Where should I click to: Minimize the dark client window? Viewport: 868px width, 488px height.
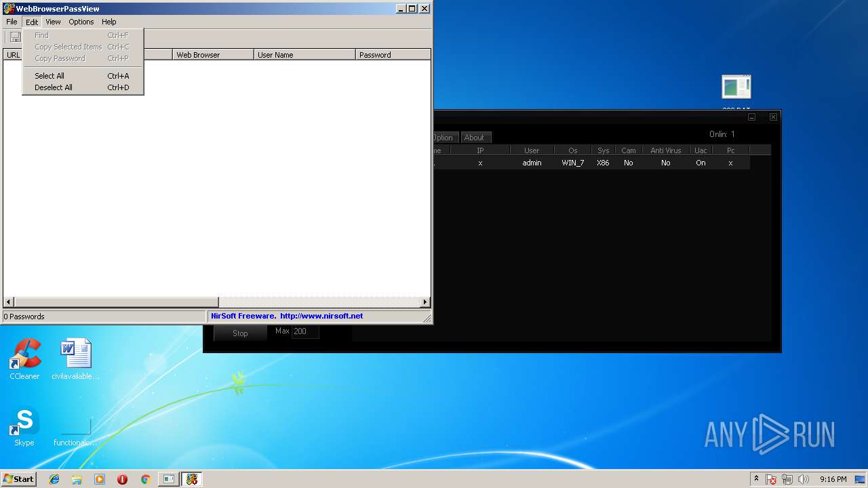click(751, 117)
